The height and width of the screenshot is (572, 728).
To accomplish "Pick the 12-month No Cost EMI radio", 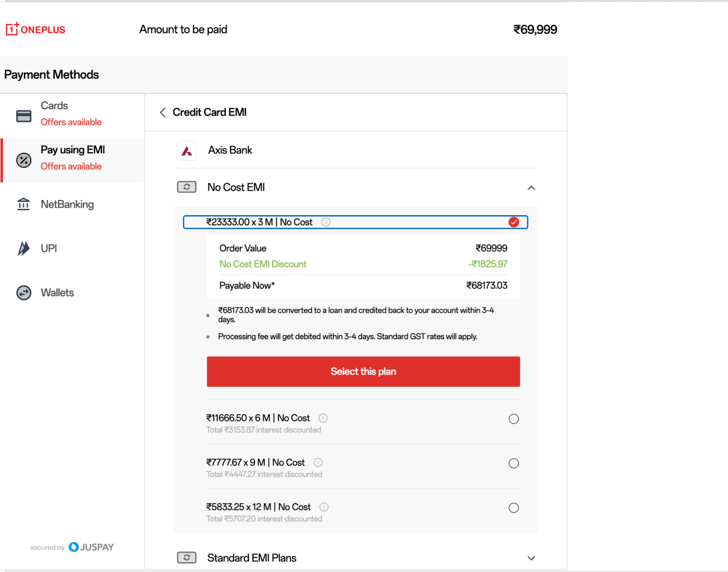I will tap(514, 508).
